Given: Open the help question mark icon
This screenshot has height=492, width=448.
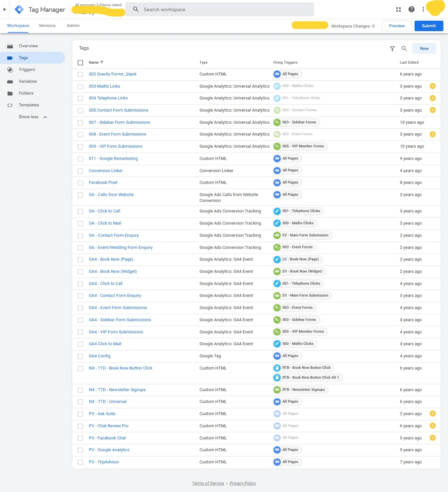Looking at the screenshot, I should 411,10.
